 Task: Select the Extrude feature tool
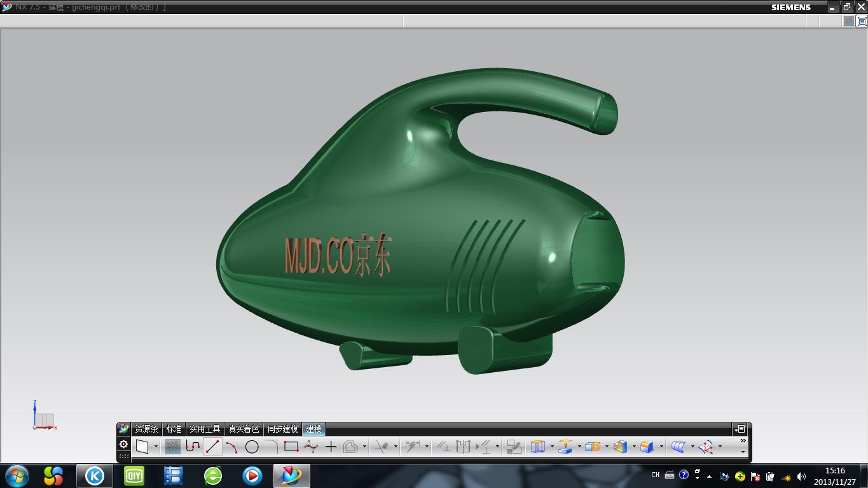click(538, 447)
